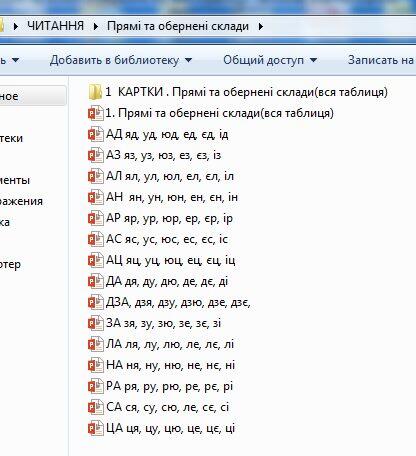Click 'Общий доступ' toolbar button
Image resolution: width=416 pixels, height=456 pixels.
(263, 60)
